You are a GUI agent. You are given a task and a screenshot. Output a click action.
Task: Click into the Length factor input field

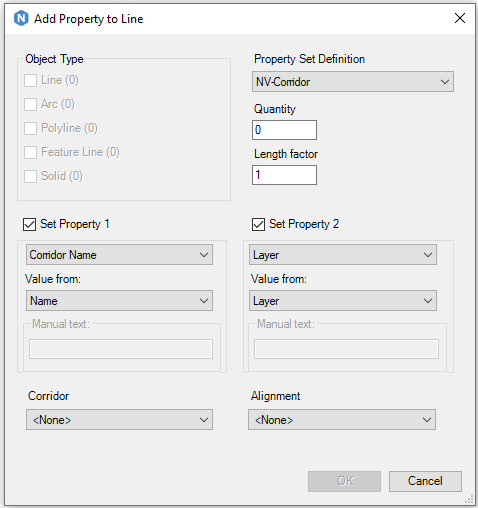point(284,175)
